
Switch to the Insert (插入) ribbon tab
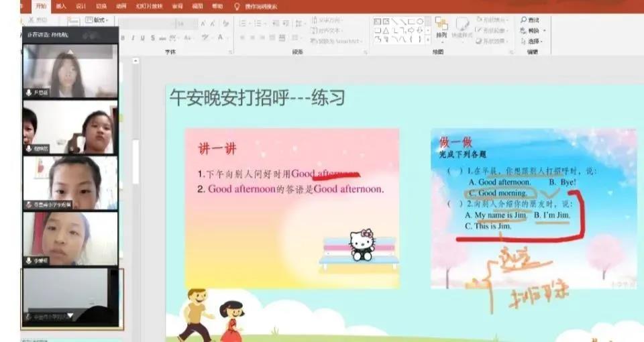click(x=61, y=6)
